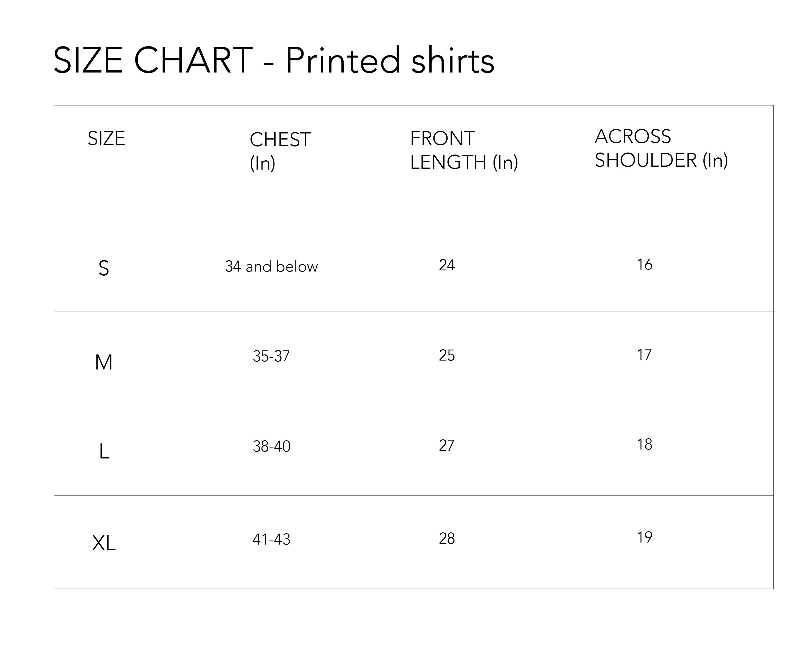
Task: Select the FRONT LENGTH (In) header
Action: tap(464, 150)
